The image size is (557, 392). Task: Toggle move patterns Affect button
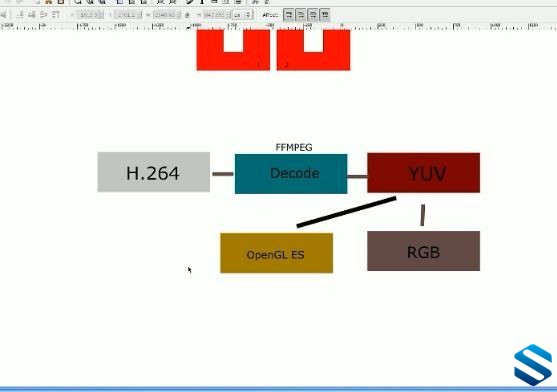pos(325,15)
